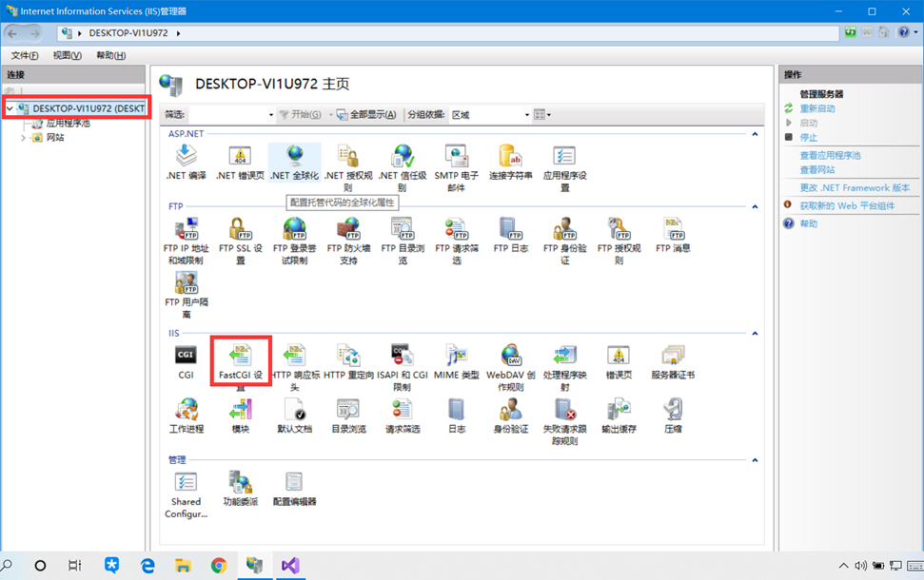Open FTP 登录尝试限制
Viewport: 924px width, 580px height.
tap(295, 241)
